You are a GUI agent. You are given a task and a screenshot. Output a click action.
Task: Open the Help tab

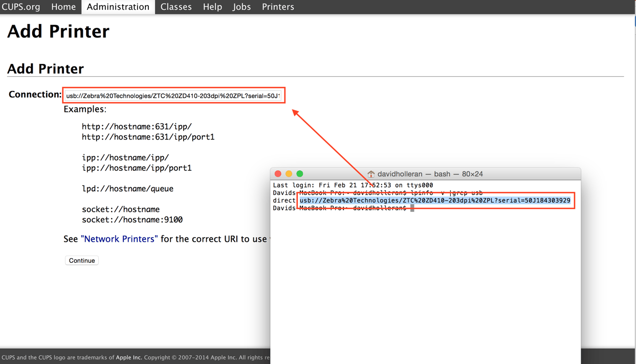(212, 7)
